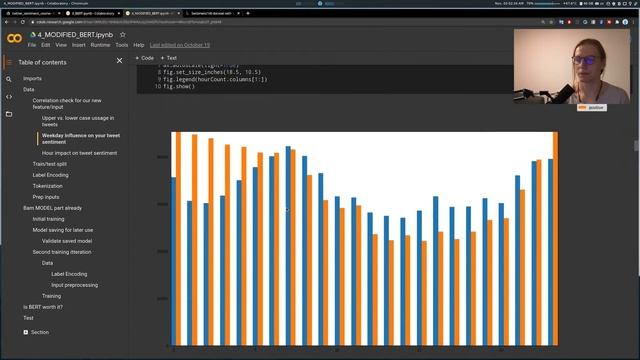Open the Edit menu
The width and height of the screenshot is (640, 360).
pos(45,45)
